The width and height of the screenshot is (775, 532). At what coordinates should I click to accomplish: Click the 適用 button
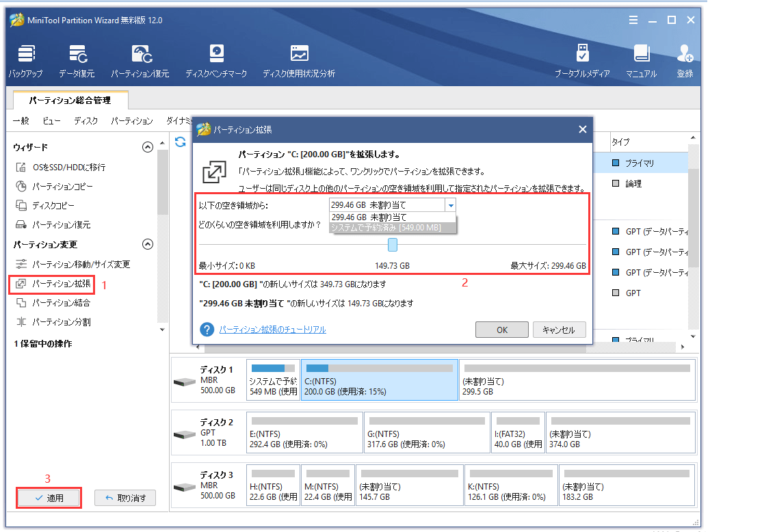(x=49, y=498)
